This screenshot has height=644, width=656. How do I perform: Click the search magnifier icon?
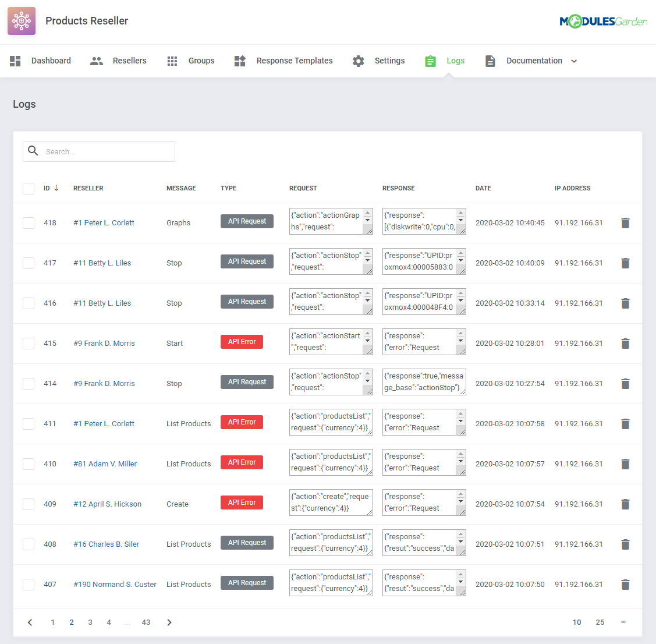33,151
